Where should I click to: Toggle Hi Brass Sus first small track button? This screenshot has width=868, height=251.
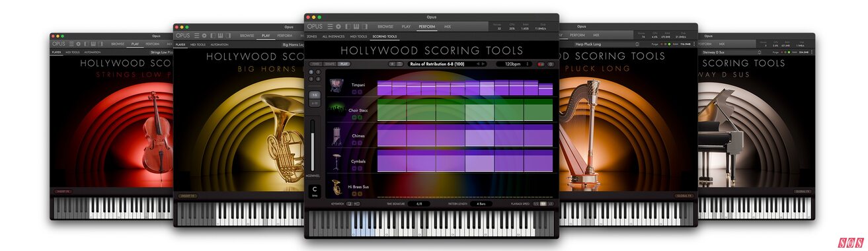pyautogui.click(x=354, y=194)
